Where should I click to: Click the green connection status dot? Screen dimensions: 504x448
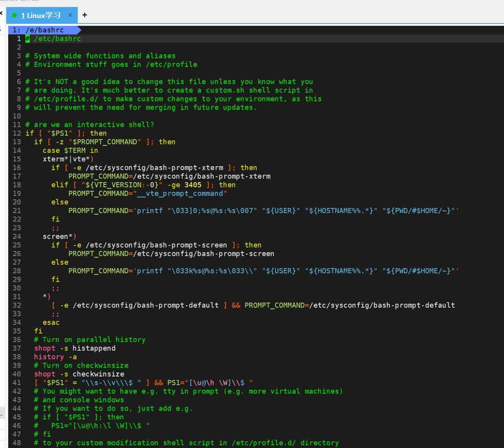[x=15, y=16]
